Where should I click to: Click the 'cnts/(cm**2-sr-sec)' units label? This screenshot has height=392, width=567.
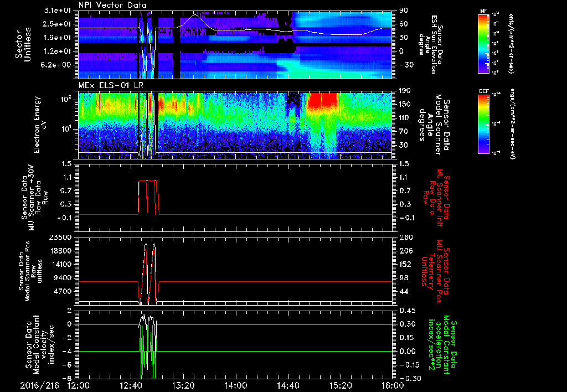(x=511, y=43)
